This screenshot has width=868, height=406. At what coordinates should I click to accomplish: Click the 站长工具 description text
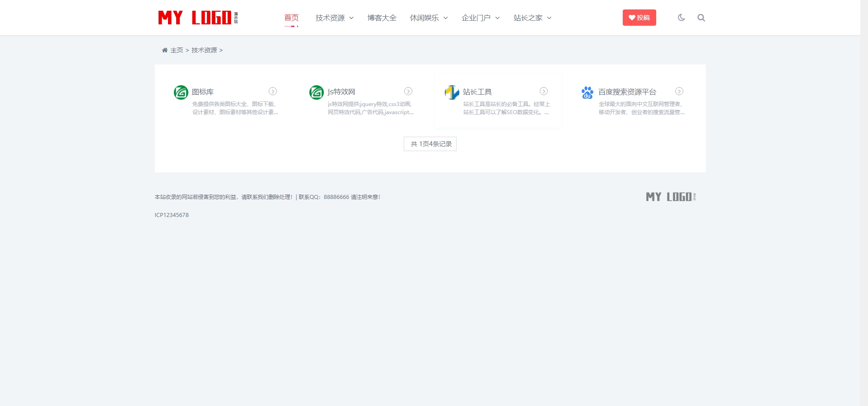506,108
